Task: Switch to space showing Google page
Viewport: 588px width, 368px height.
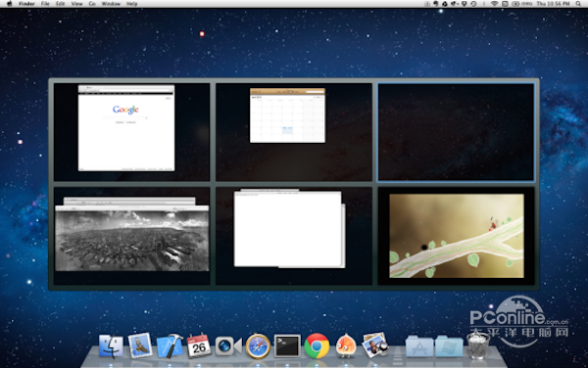Action: pos(131,132)
